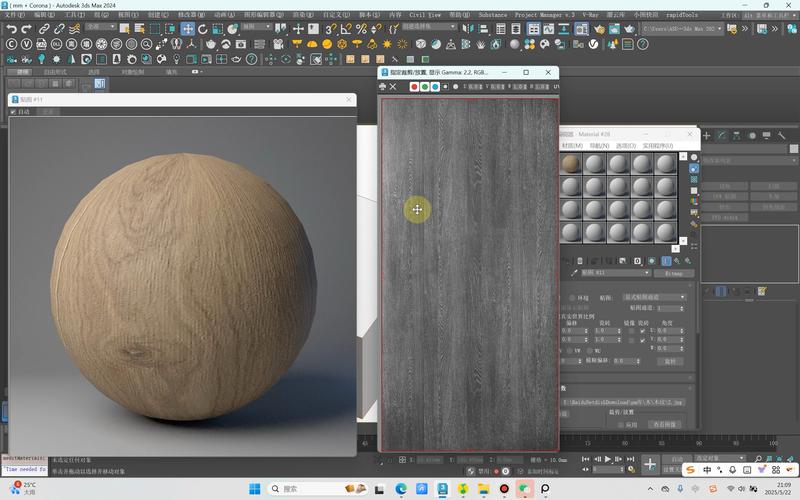
Task: Switch command panel to Hierarchy tab
Action: point(736,135)
